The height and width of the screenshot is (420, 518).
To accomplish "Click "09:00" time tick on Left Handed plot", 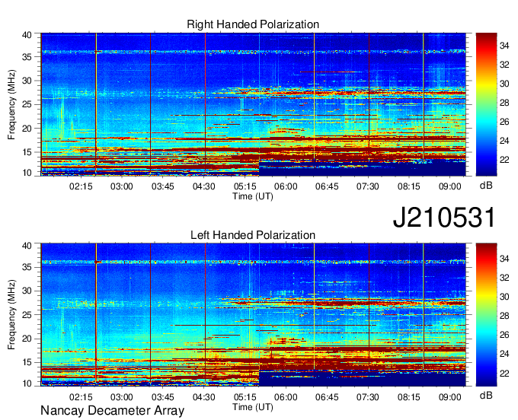I will (x=449, y=397).
